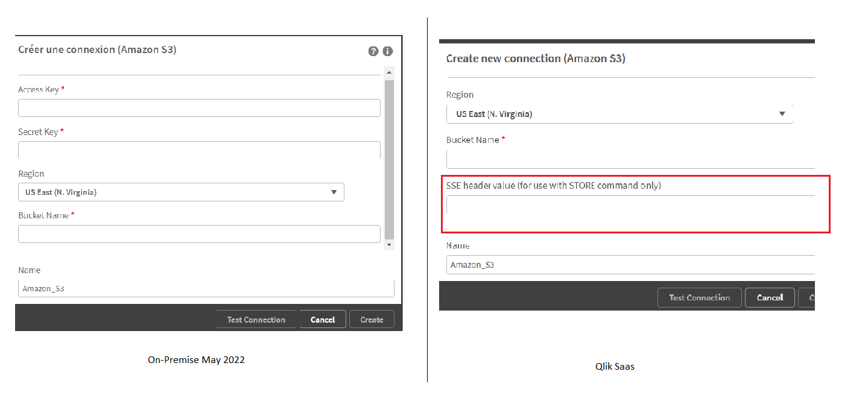Edit the Name field in Qlik SaaS dialog
The image size is (868, 395).
tap(630, 265)
